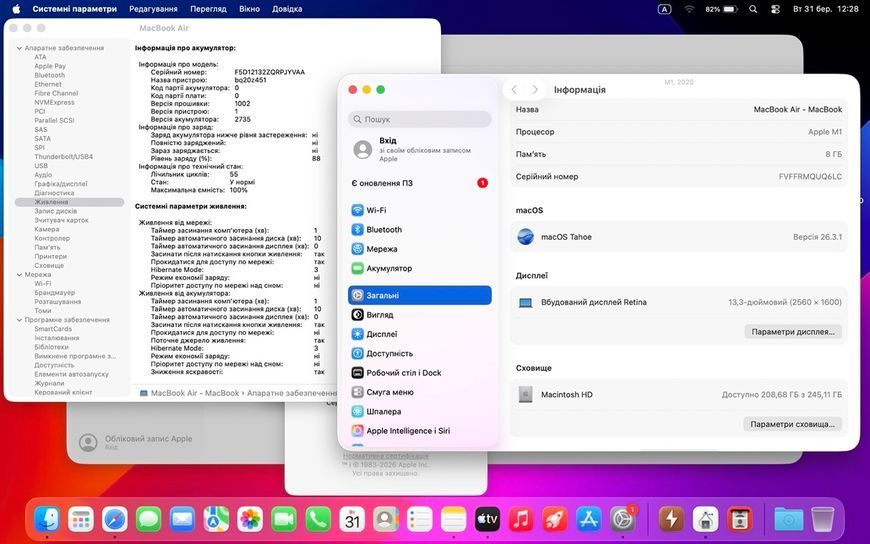Click the Wi-Fi status icon in menu bar

pos(689,9)
